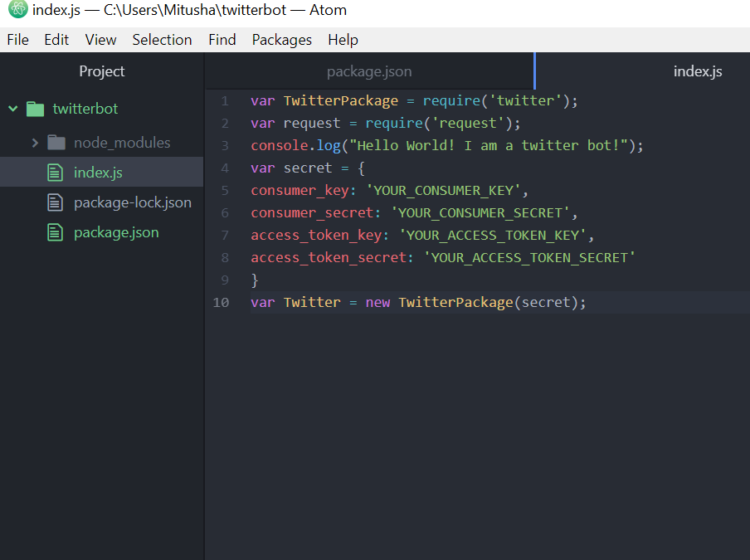Click the 'request' string on line 2

tap(468, 124)
